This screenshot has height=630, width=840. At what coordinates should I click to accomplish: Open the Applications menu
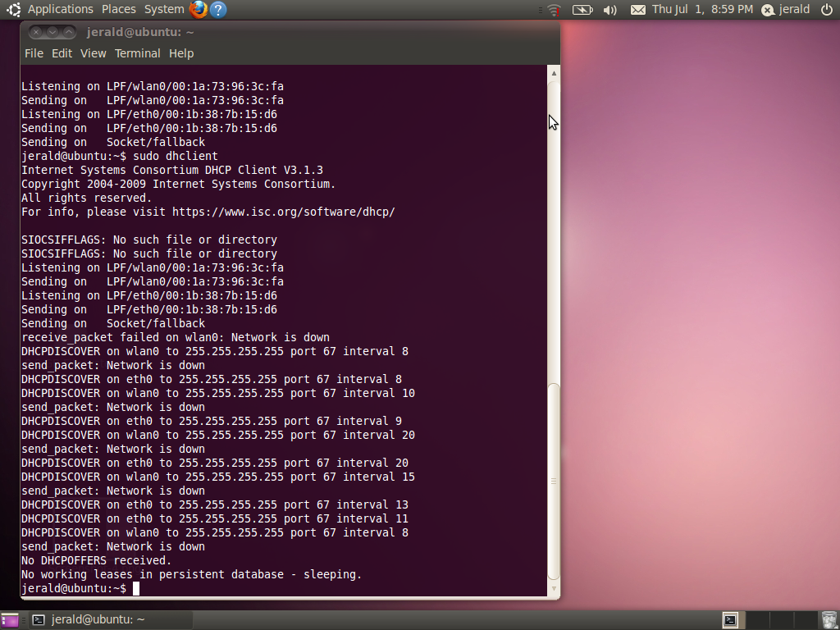click(60, 10)
